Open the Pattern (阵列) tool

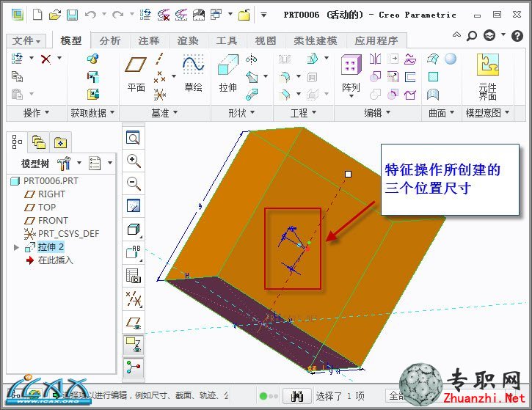[351, 76]
